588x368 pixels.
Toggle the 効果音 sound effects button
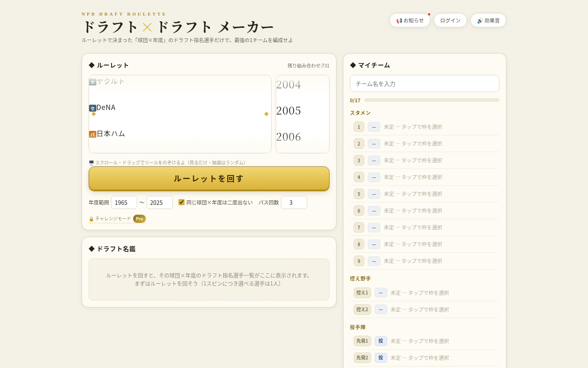(488, 20)
